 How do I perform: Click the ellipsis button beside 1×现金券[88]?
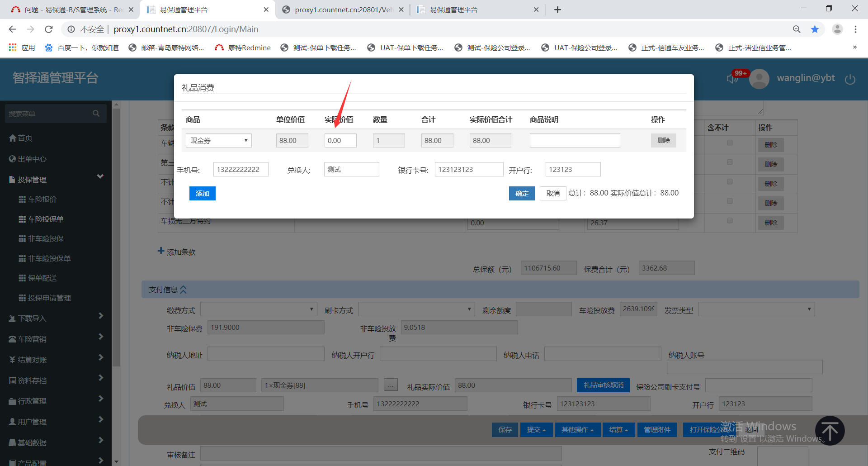(391, 385)
